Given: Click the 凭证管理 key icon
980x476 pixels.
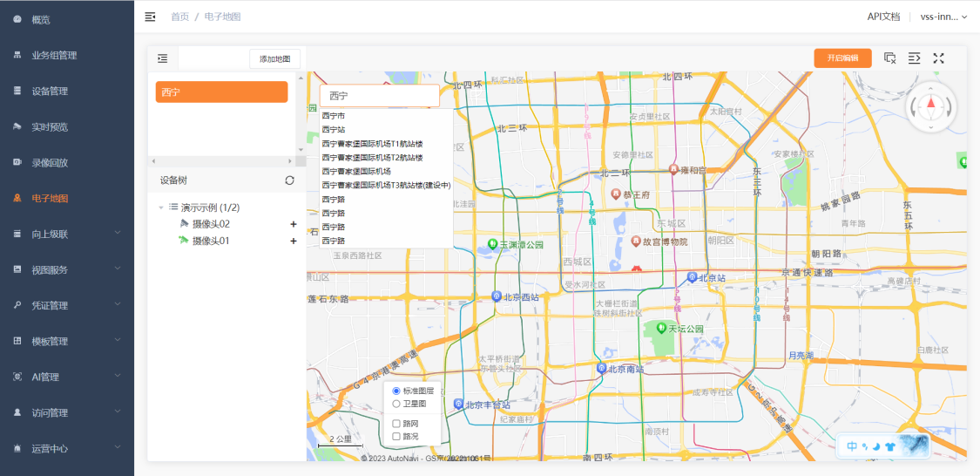Looking at the screenshot, I should tap(17, 305).
